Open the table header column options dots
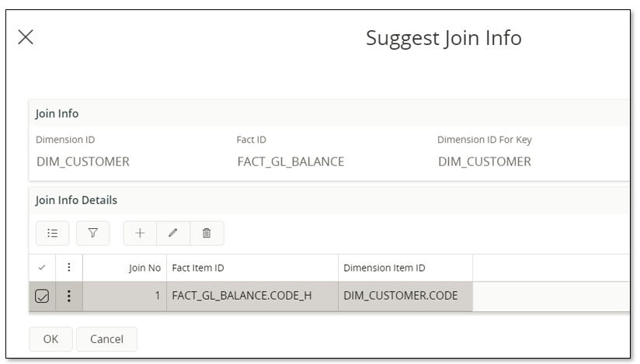 click(69, 268)
